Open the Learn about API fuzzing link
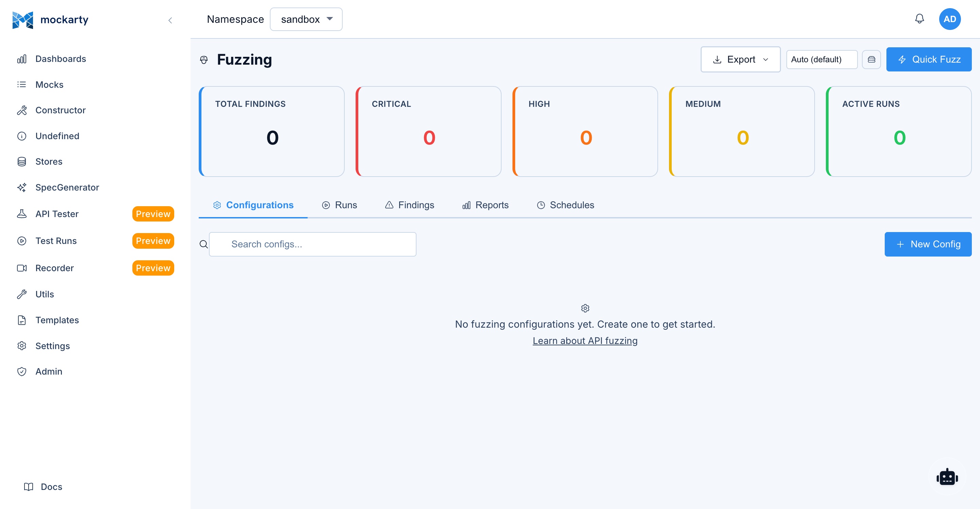This screenshot has height=509, width=980. tap(585, 341)
